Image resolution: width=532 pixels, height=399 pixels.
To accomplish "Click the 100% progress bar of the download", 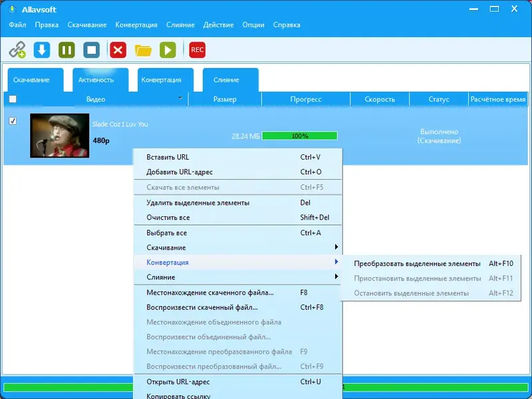I will coord(300,136).
